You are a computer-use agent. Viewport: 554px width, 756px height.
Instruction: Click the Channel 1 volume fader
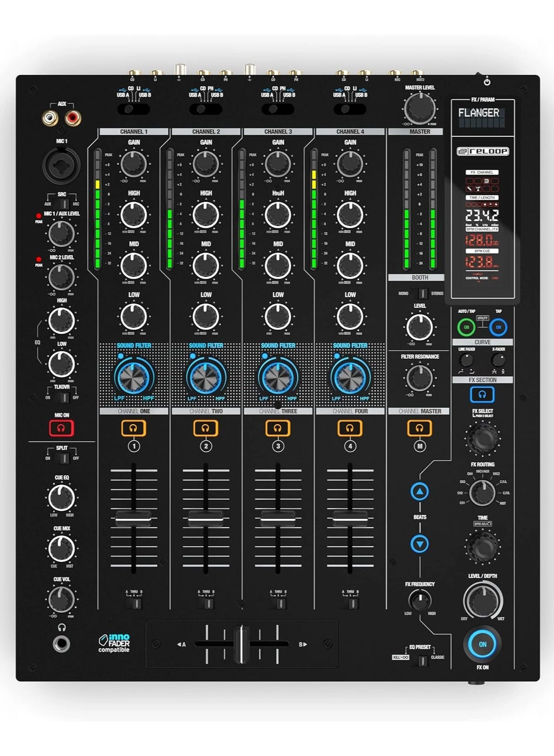click(x=133, y=519)
